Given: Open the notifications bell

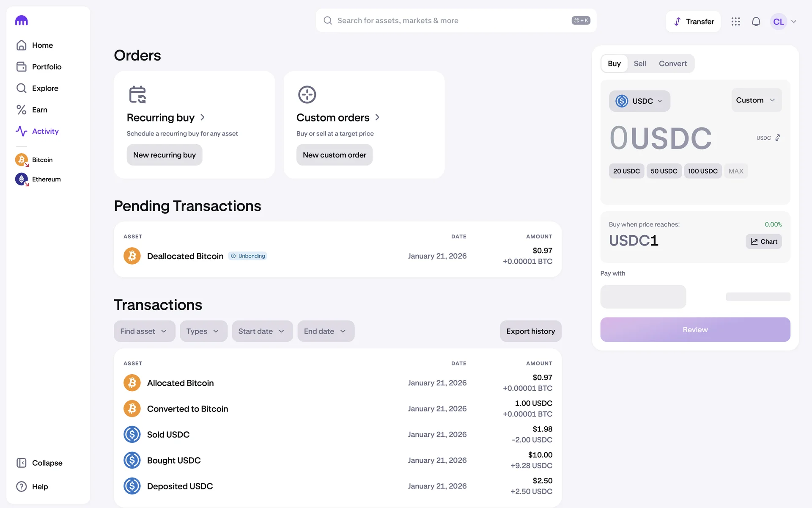Looking at the screenshot, I should click(x=756, y=22).
